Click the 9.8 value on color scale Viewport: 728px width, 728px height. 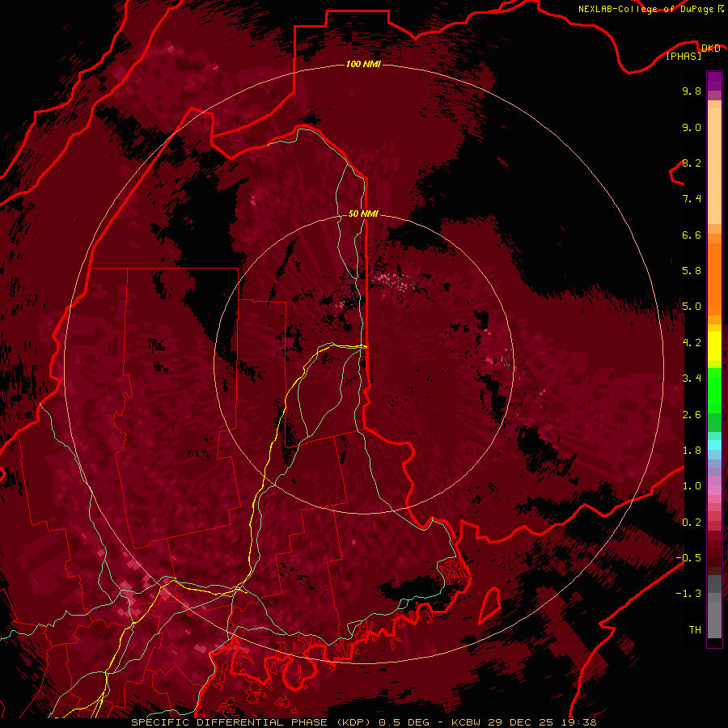[x=692, y=91]
